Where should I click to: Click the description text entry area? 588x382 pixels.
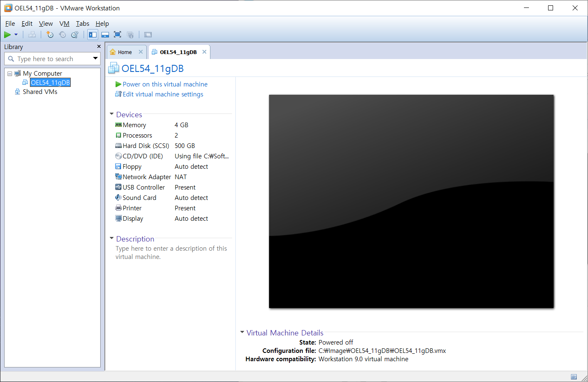tap(171, 253)
